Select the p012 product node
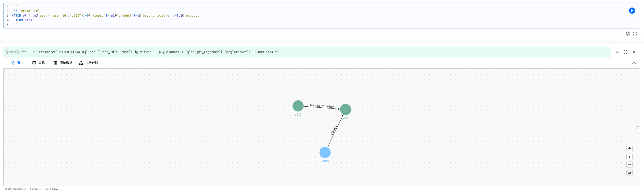The image size is (644, 190). click(298, 106)
